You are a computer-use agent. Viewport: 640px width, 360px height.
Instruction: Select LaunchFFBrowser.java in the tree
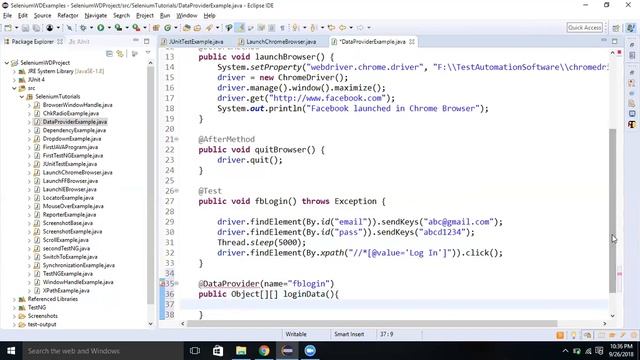pyautogui.click(x=70, y=181)
